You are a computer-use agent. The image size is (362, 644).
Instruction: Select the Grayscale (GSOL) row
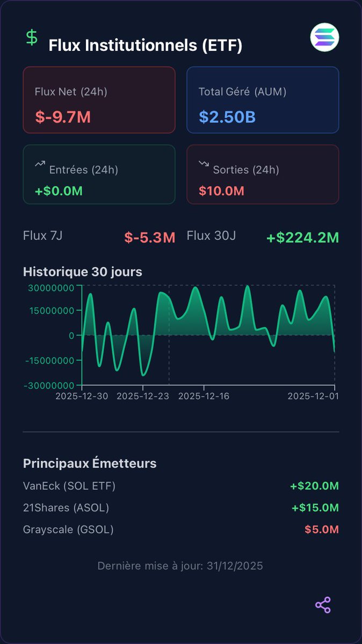click(x=181, y=530)
